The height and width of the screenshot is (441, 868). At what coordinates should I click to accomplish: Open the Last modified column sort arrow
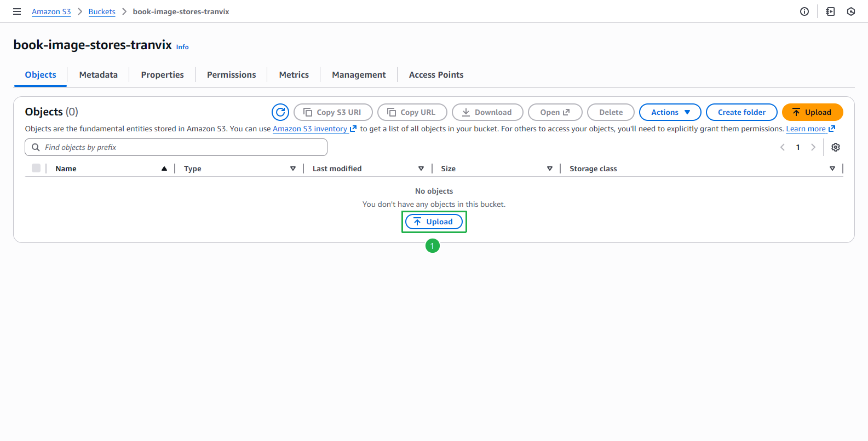421,169
